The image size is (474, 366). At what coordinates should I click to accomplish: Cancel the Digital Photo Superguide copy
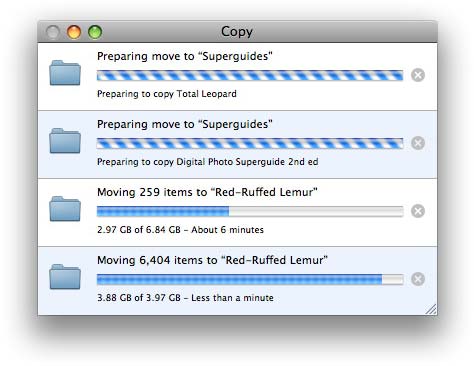(x=418, y=143)
